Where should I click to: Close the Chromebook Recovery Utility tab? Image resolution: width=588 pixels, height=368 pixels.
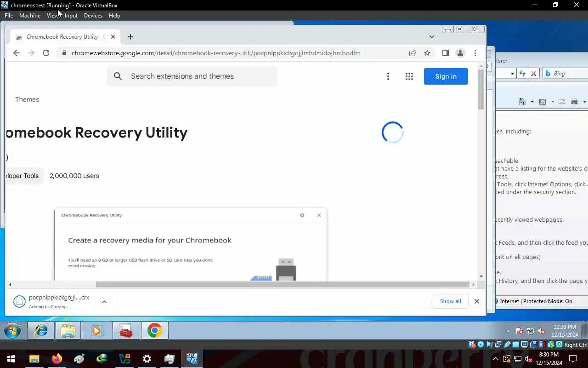113,37
